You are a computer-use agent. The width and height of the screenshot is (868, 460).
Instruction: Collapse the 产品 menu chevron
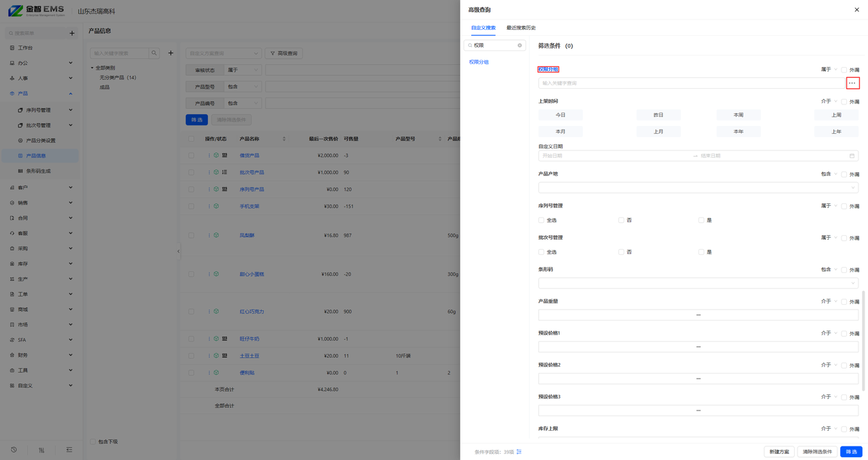(x=71, y=93)
